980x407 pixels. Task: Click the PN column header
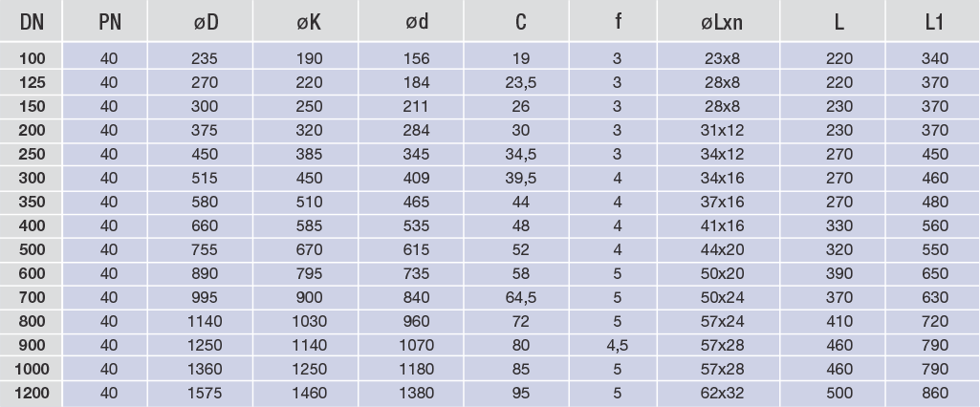[109, 22]
